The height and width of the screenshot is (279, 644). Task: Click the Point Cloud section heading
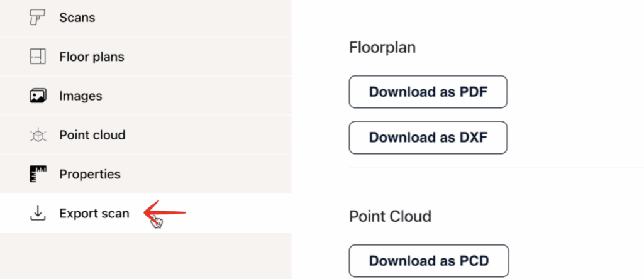coord(390,216)
